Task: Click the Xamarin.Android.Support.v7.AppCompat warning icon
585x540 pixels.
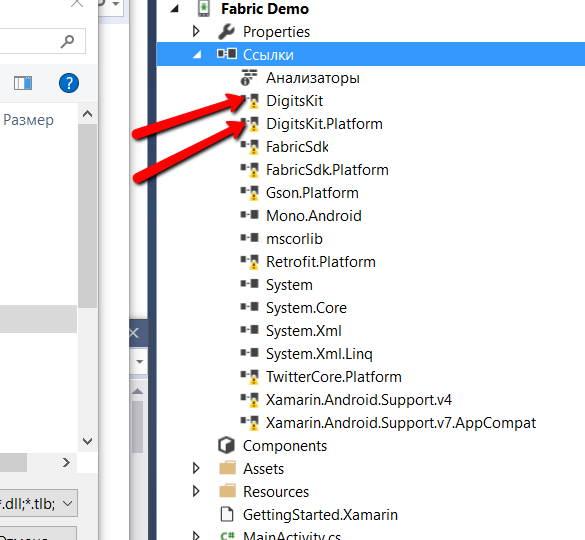Action: pos(250,423)
